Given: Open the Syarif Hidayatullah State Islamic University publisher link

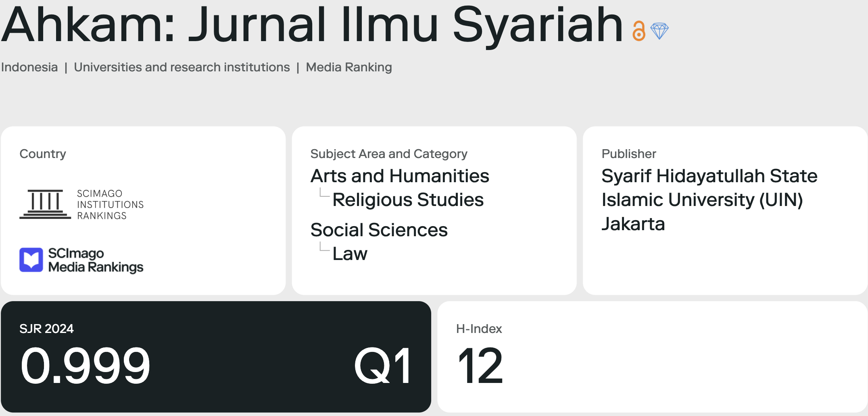Looking at the screenshot, I should (x=709, y=200).
